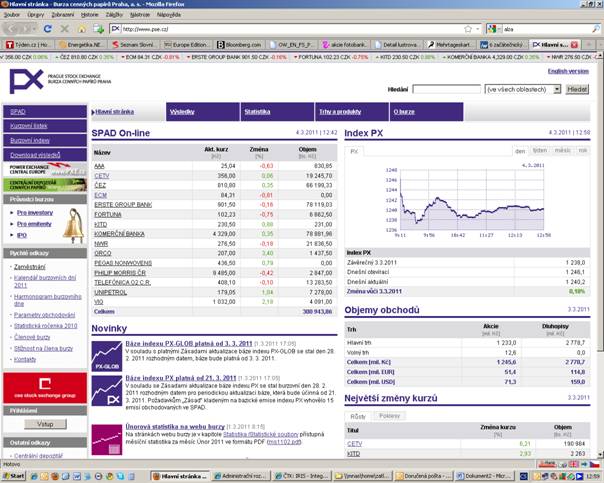This screenshot has width=604, height=483.
Task: Switch to the Europe Edition browser tab
Action: pyautogui.click(x=186, y=45)
